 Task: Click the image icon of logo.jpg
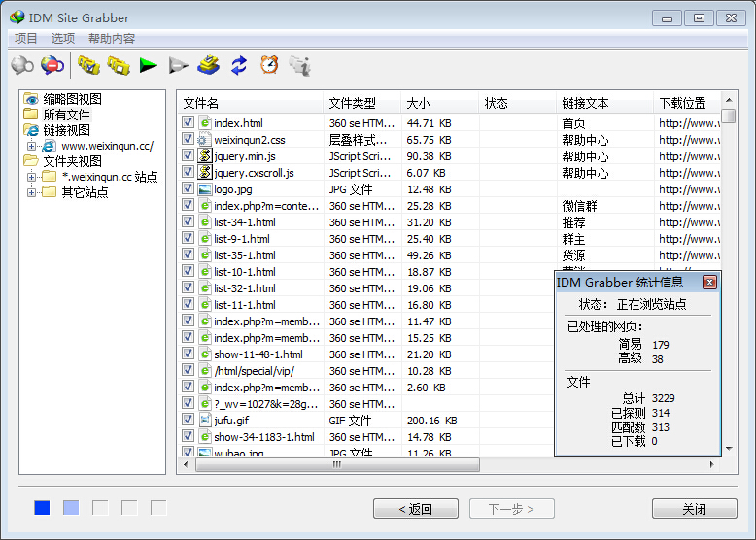tap(205, 189)
